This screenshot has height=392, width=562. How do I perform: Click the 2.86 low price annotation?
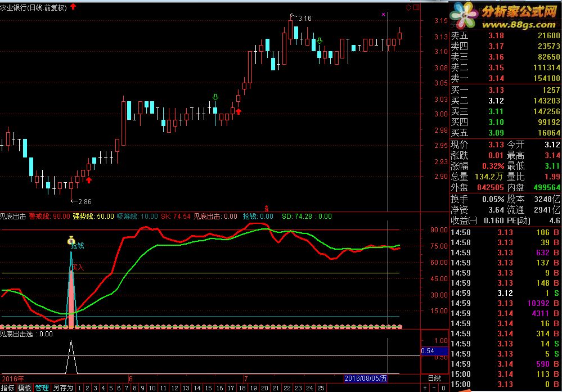pos(84,202)
